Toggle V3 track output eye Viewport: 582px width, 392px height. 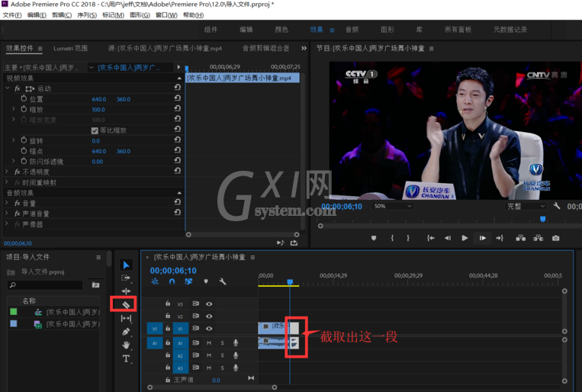coord(209,304)
